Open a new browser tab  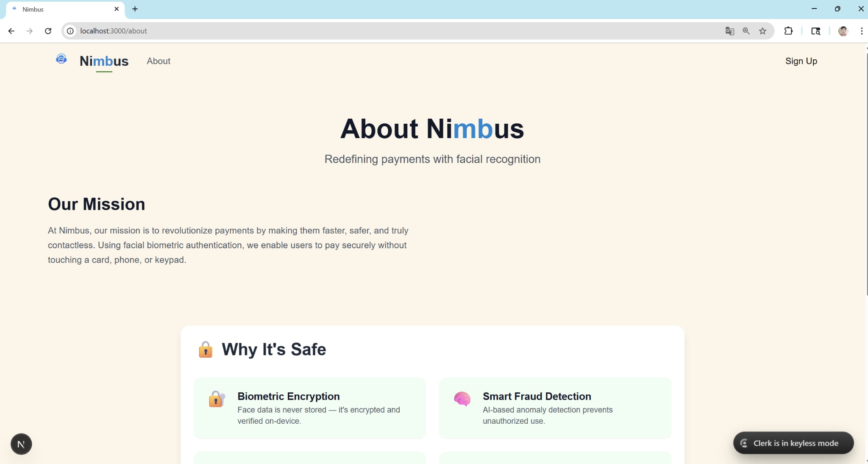[135, 9]
